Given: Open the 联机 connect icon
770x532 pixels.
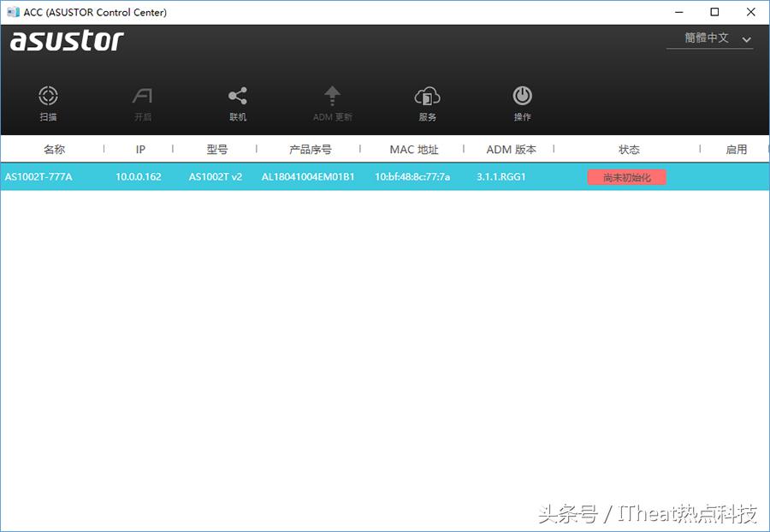Looking at the screenshot, I should point(238,96).
